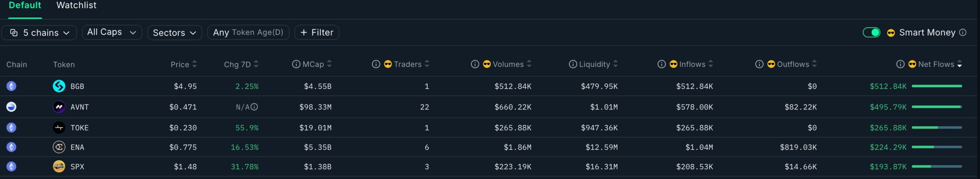Click the info icon beside Liquidity header
The height and width of the screenshot is (179, 980).
coord(573,64)
